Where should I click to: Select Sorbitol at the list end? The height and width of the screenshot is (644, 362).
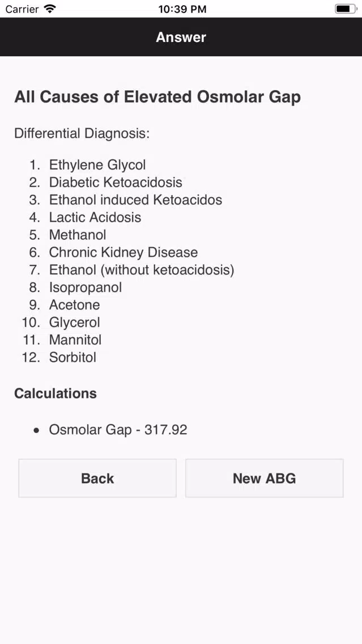pos(73,358)
